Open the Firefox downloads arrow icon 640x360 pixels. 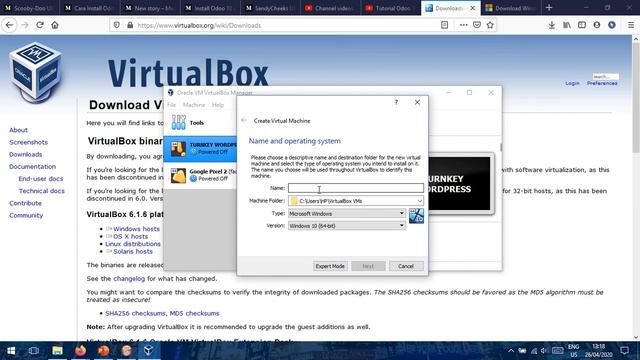pos(551,25)
